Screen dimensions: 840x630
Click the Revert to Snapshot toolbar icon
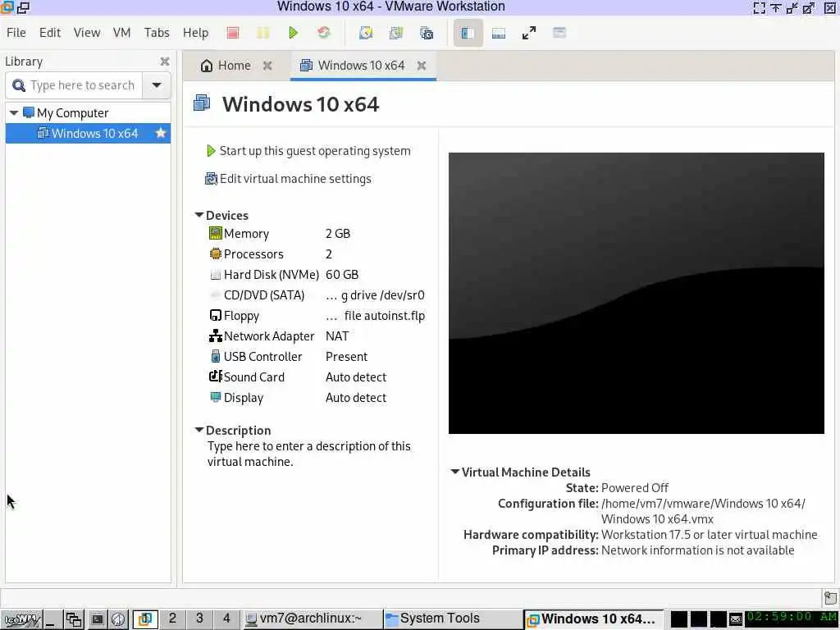(x=396, y=33)
